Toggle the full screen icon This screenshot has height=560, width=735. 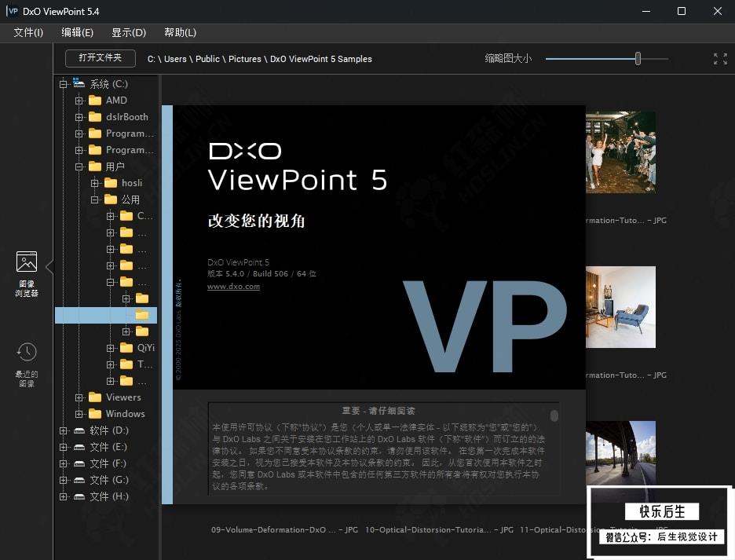[720, 59]
